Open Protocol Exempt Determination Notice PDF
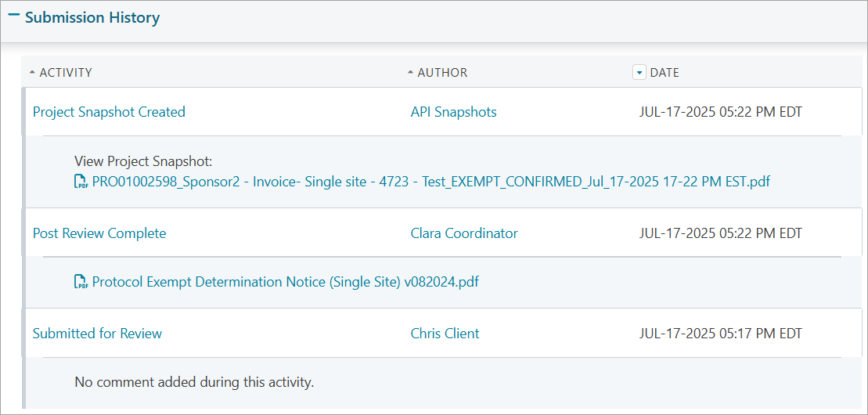Image resolution: width=868 pixels, height=415 pixels. coord(285,282)
